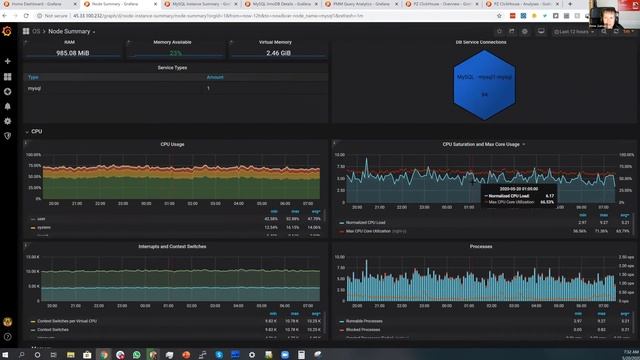Open Skype from the taskbar

click(219, 354)
